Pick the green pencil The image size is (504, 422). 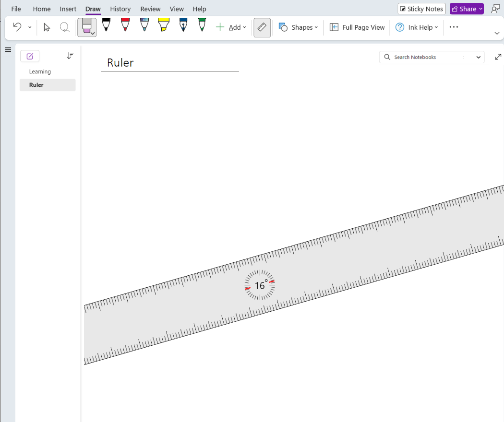click(x=202, y=25)
